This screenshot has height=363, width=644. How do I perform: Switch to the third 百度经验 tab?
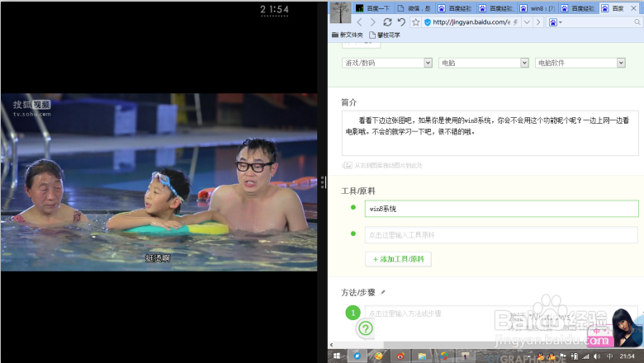tap(578, 8)
